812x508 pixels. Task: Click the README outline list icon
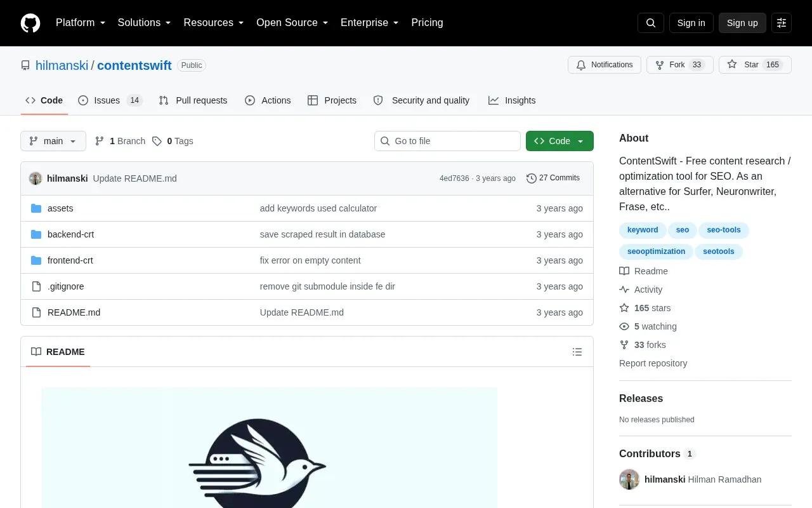(x=577, y=352)
